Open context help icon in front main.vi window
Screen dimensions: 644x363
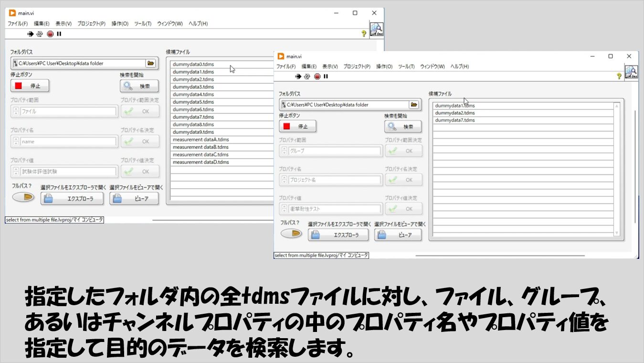pyautogui.click(x=619, y=76)
